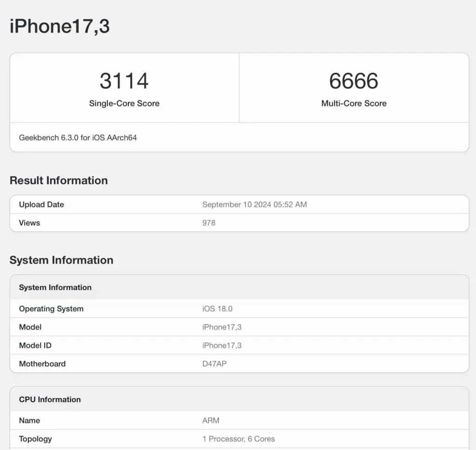Select the 978 views count
This screenshot has width=476, height=450.
pos(209,223)
